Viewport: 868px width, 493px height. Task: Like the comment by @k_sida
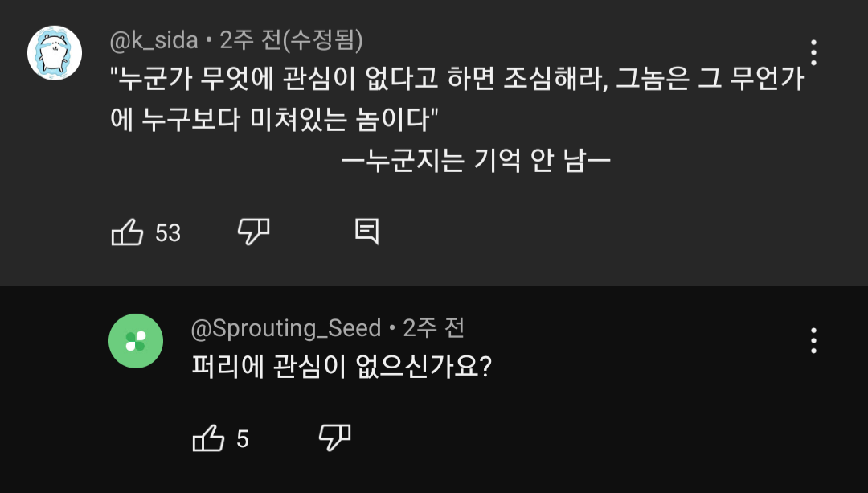point(127,233)
